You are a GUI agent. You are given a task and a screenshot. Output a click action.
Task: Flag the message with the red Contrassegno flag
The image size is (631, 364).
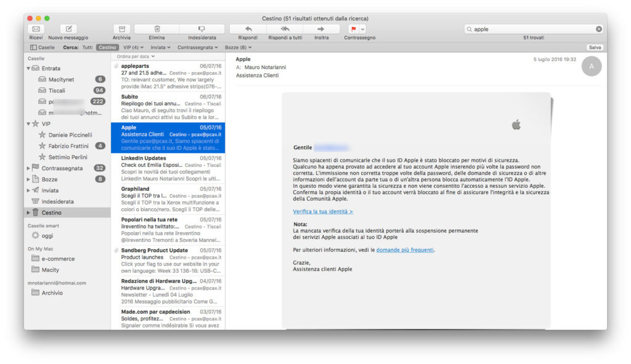(353, 29)
